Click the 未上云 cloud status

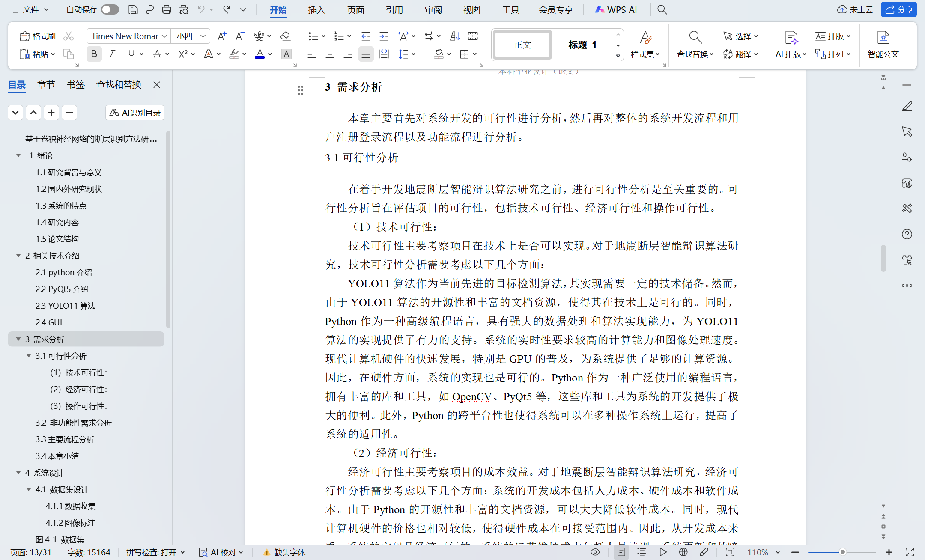tap(855, 9)
